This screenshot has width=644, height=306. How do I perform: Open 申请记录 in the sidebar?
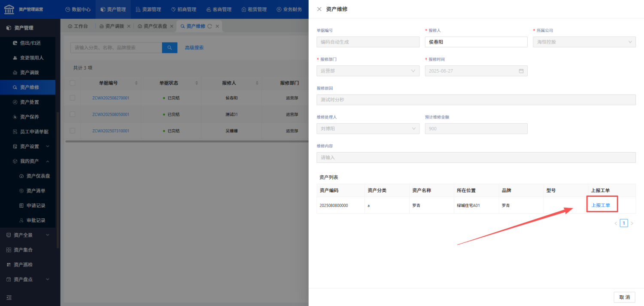pos(27,205)
